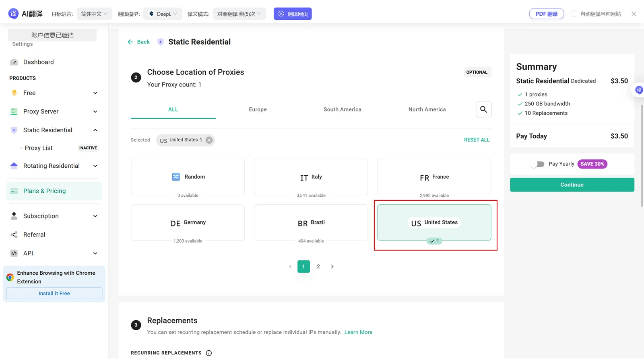
Task: Expand the Free products section
Action: click(x=95, y=93)
